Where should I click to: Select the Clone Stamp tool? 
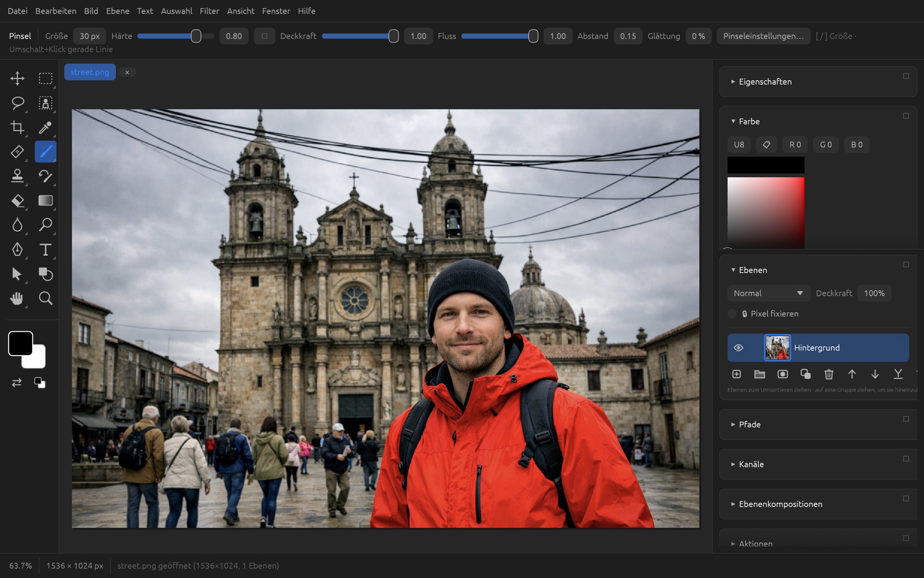click(x=17, y=176)
